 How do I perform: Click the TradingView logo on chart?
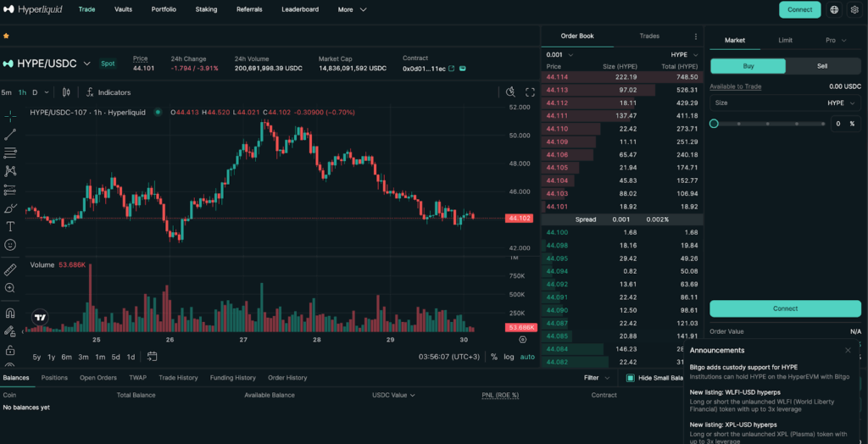pyautogui.click(x=40, y=318)
